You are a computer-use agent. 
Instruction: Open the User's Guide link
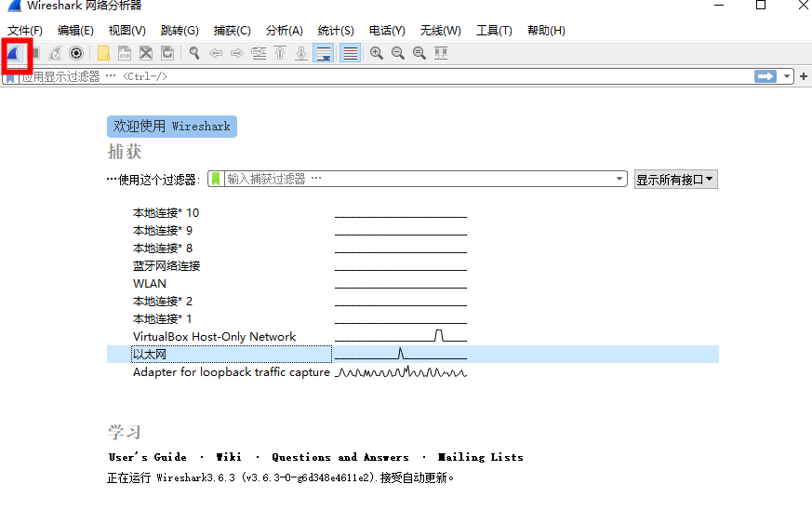point(148,457)
